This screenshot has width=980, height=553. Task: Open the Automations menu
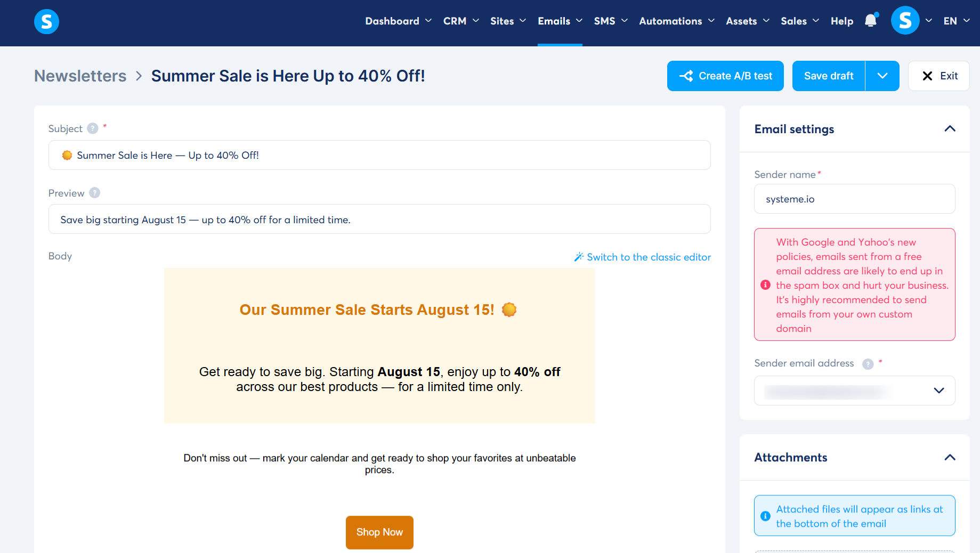677,21
